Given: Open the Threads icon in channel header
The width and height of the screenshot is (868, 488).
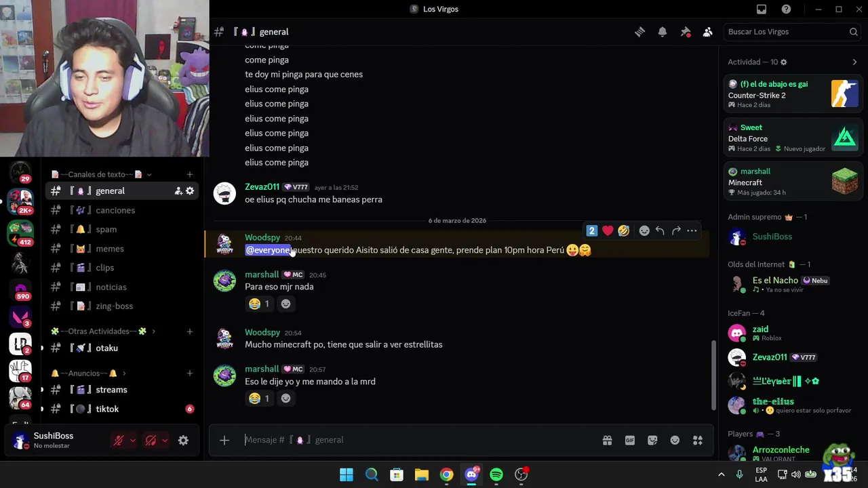Looking at the screenshot, I should click(639, 32).
